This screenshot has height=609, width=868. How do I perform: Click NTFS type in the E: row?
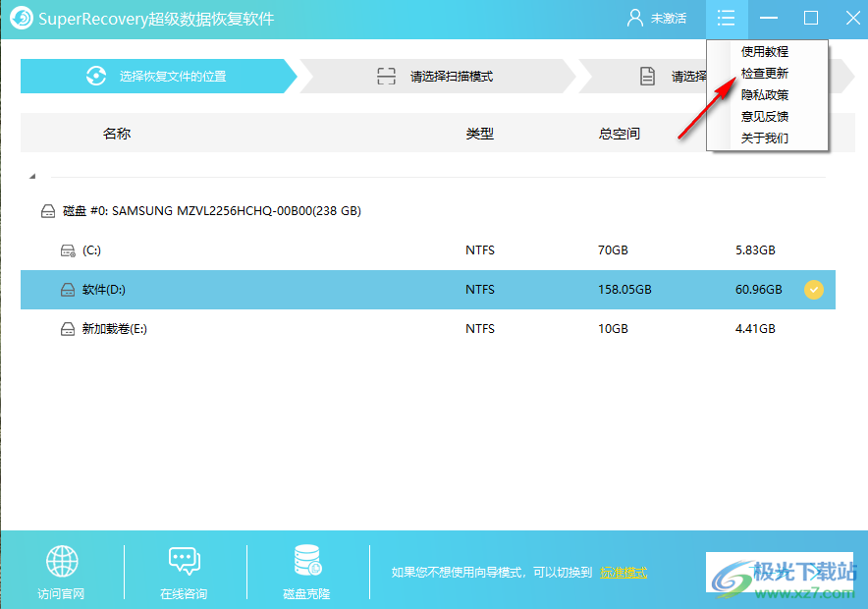pos(480,329)
